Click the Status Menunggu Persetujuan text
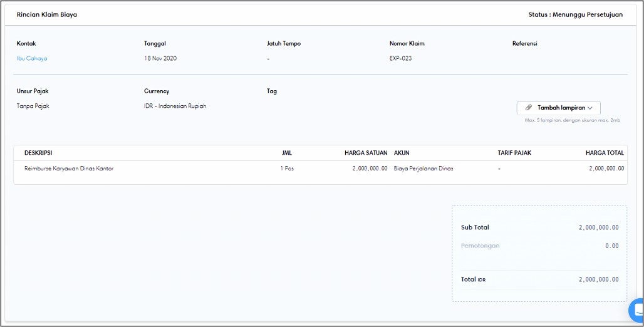The image size is (644, 327). pyautogui.click(x=576, y=15)
